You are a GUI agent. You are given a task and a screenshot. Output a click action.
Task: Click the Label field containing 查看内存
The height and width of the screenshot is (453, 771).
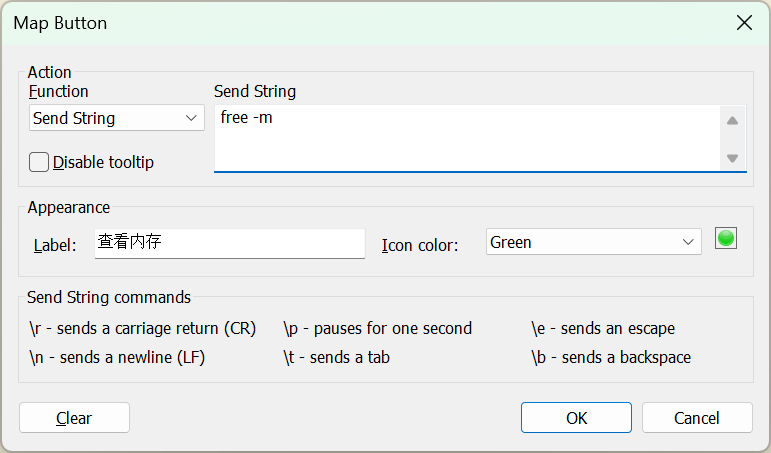229,243
